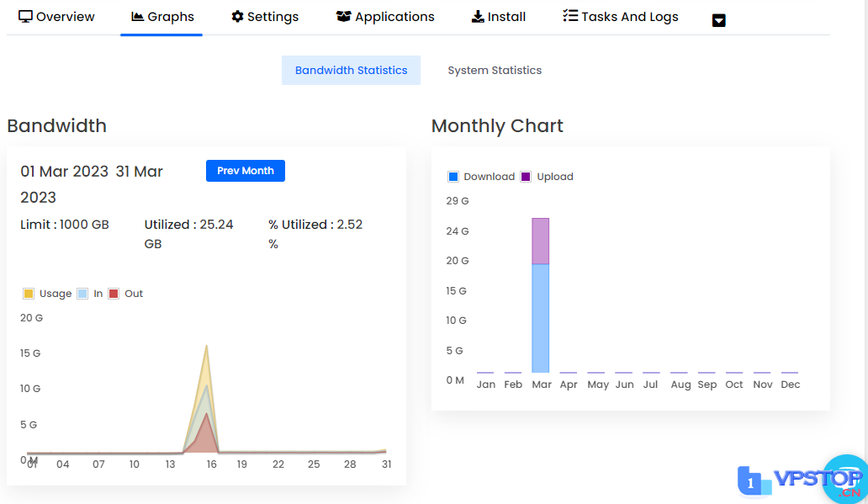Go to the Applications tab

point(385,17)
